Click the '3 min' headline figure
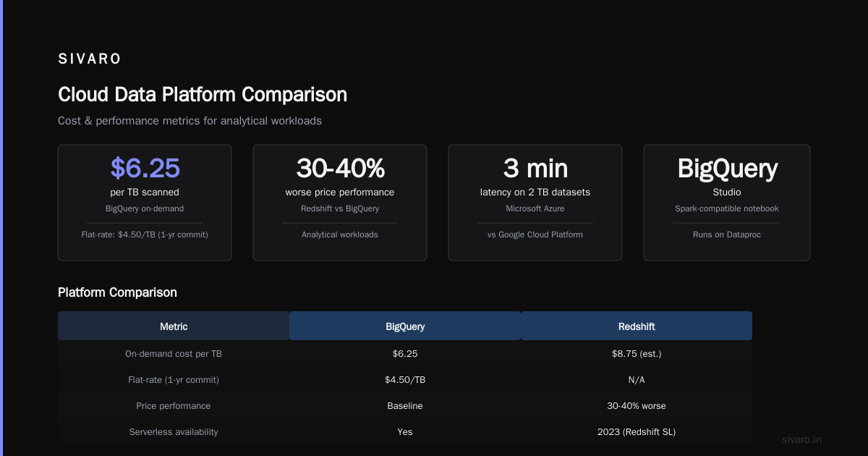Viewport: 868px width, 456px height. (535, 168)
